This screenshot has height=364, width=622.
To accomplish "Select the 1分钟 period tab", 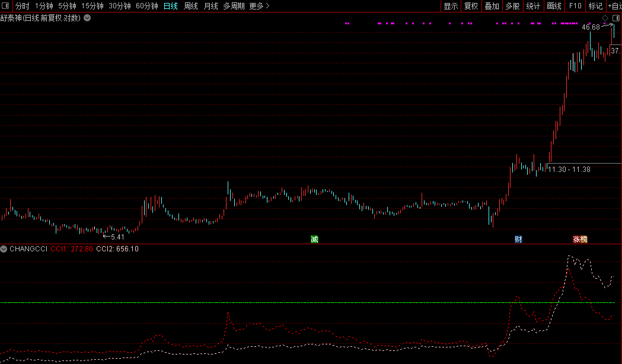I will pyautogui.click(x=44, y=6).
